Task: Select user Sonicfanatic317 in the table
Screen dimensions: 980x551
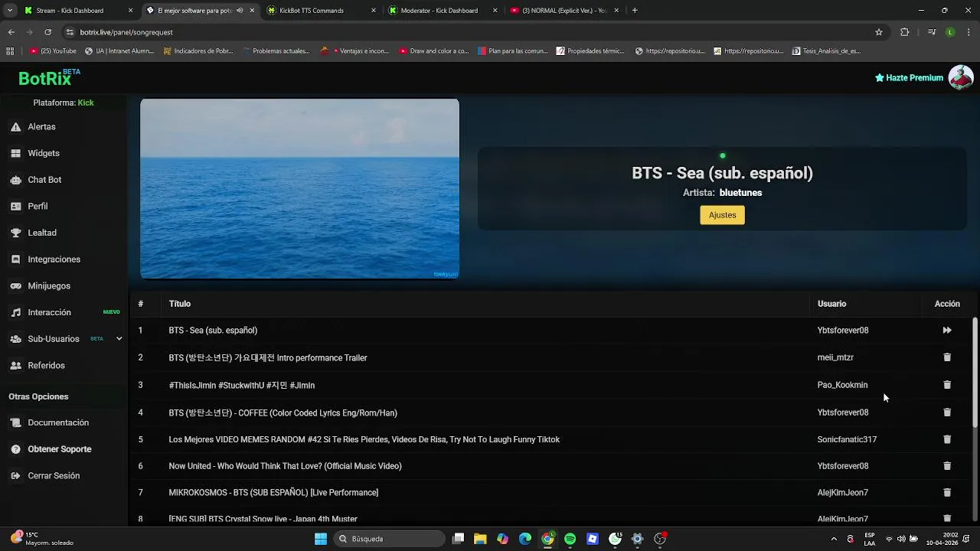Action: [847, 439]
